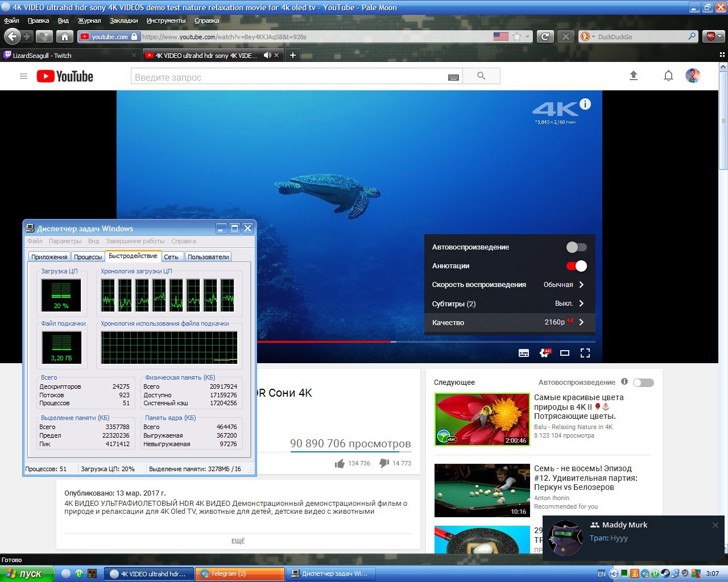Open the YouTube account avatar
The image size is (728, 582).
click(693, 76)
